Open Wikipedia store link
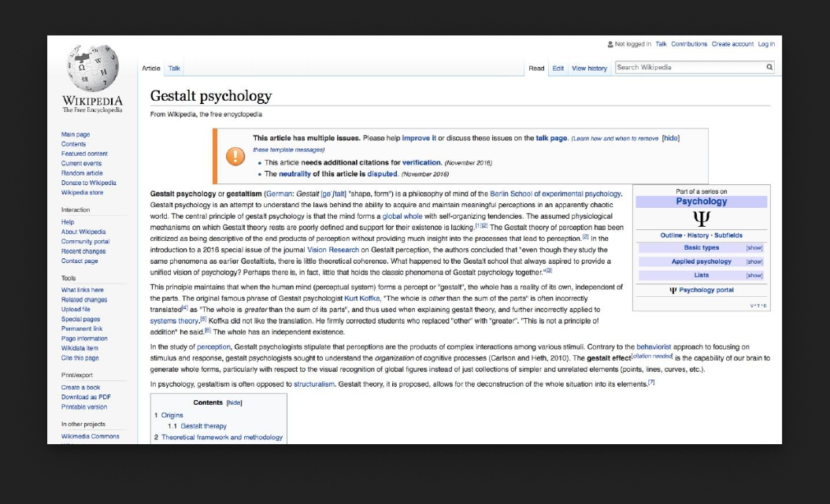 (x=82, y=193)
